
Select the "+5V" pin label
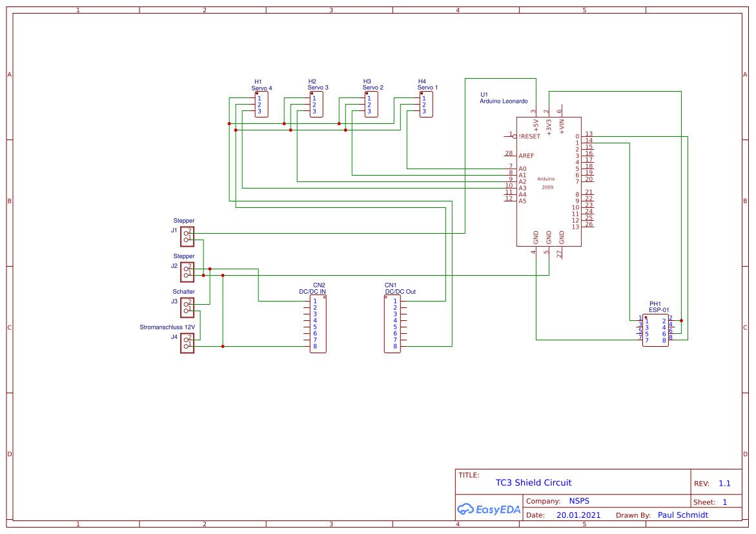pos(536,126)
